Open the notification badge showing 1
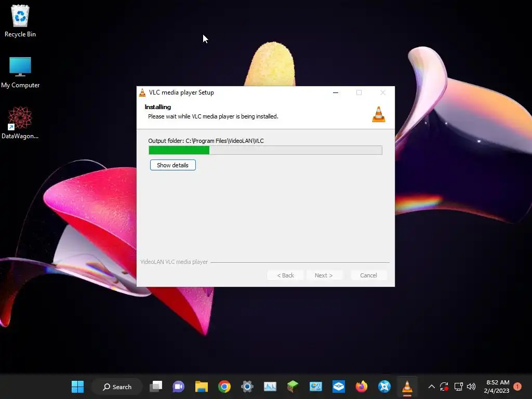 517,387
